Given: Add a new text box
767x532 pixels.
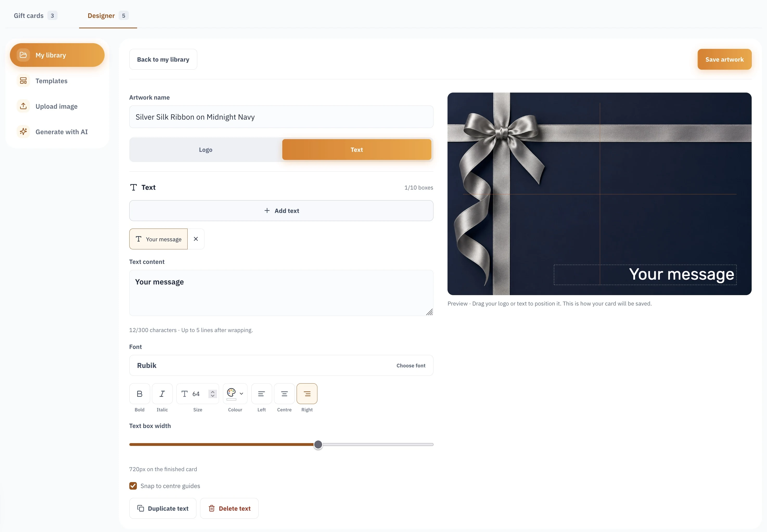Looking at the screenshot, I should pyautogui.click(x=281, y=211).
